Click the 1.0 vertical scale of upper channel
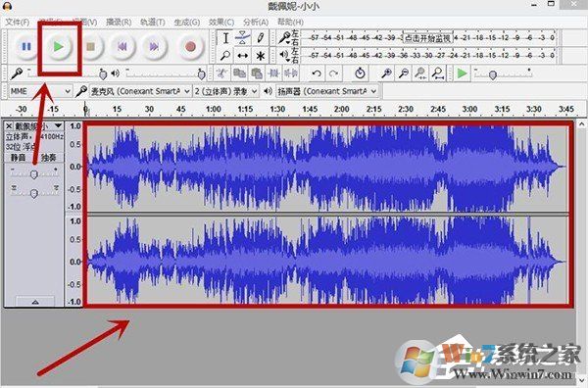This screenshot has height=388, width=588. [x=75, y=126]
